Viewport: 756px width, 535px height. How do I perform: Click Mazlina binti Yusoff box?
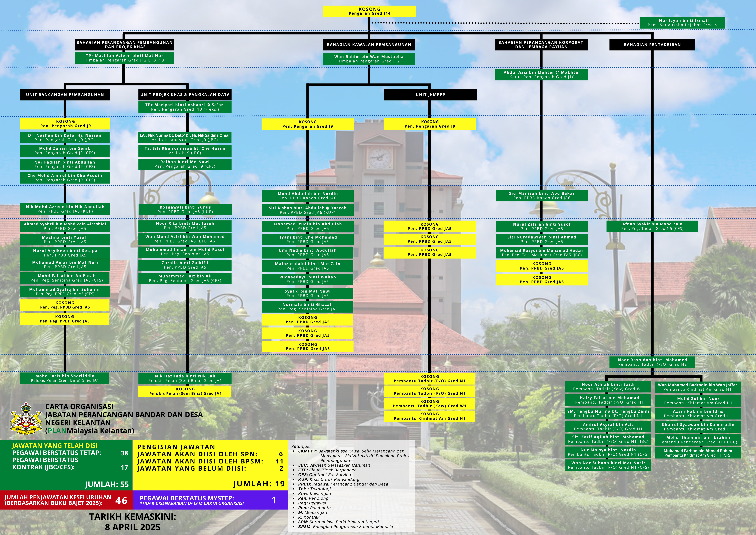point(65,240)
